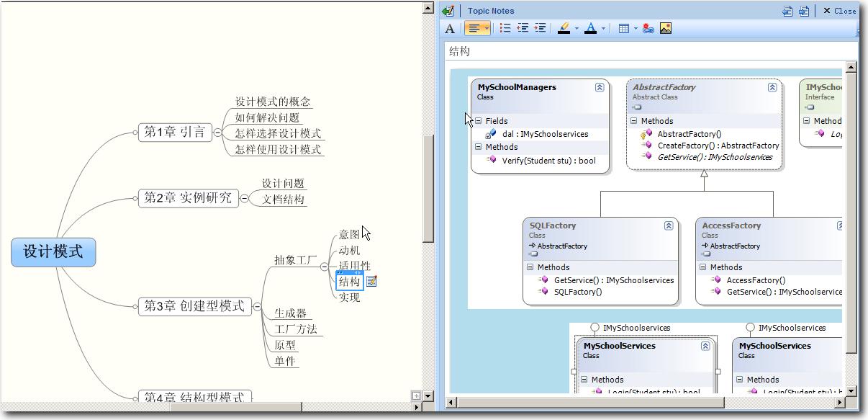Apply bulleted list formatting
Image resolution: width=868 pixels, height=420 pixels.
(505, 28)
